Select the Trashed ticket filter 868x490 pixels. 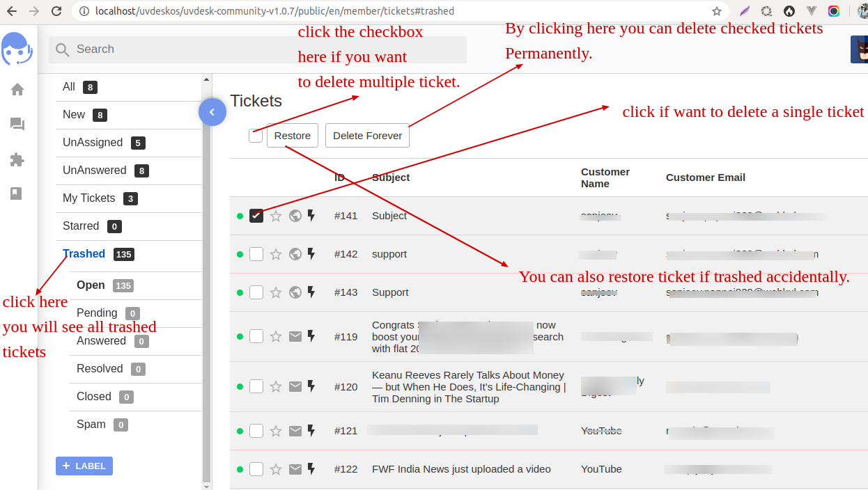pyautogui.click(x=84, y=254)
